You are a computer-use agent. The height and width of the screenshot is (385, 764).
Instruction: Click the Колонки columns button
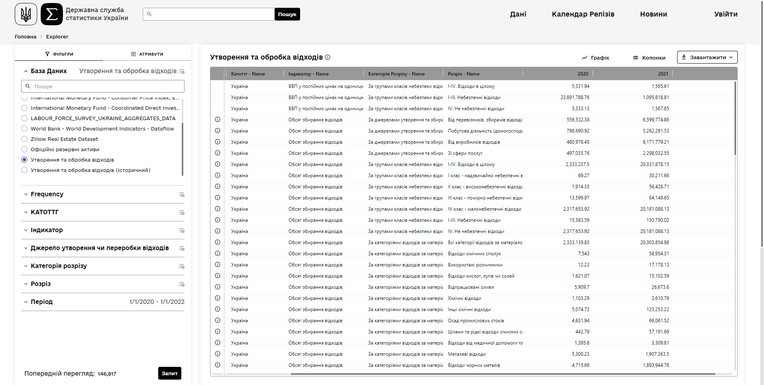tap(649, 58)
